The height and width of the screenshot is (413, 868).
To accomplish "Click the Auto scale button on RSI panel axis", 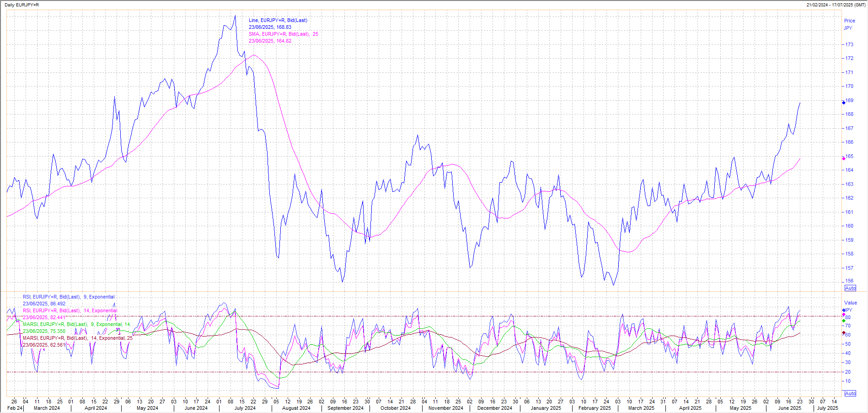I will pos(850,393).
